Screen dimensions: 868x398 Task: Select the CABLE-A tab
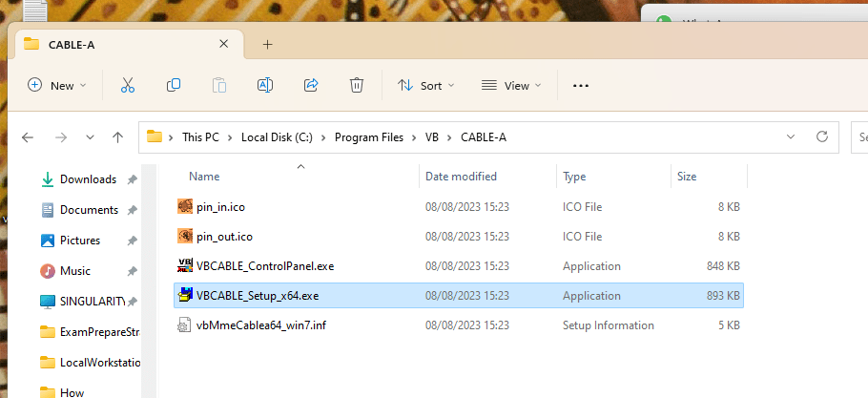[x=130, y=44]
